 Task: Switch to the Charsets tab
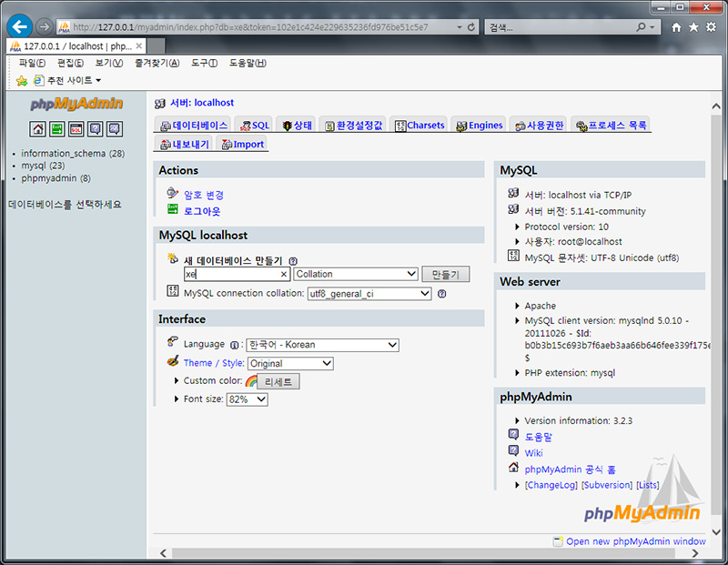420,126
